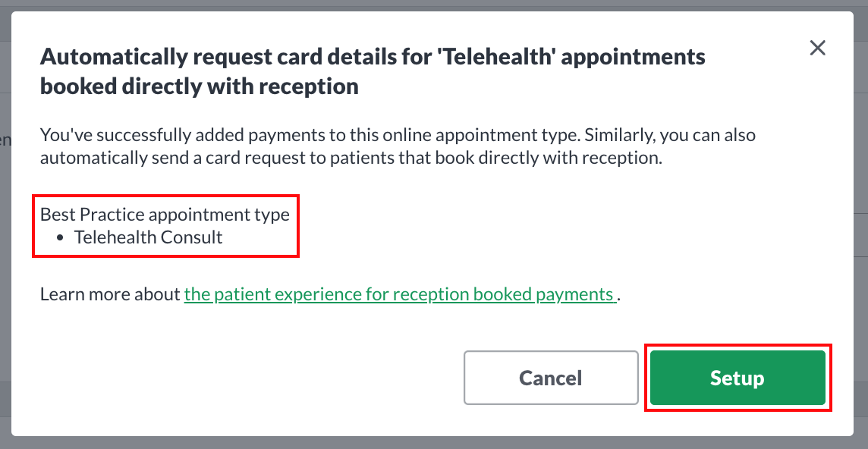Confirm card request setup via Setup

click(x=737, y=378)
